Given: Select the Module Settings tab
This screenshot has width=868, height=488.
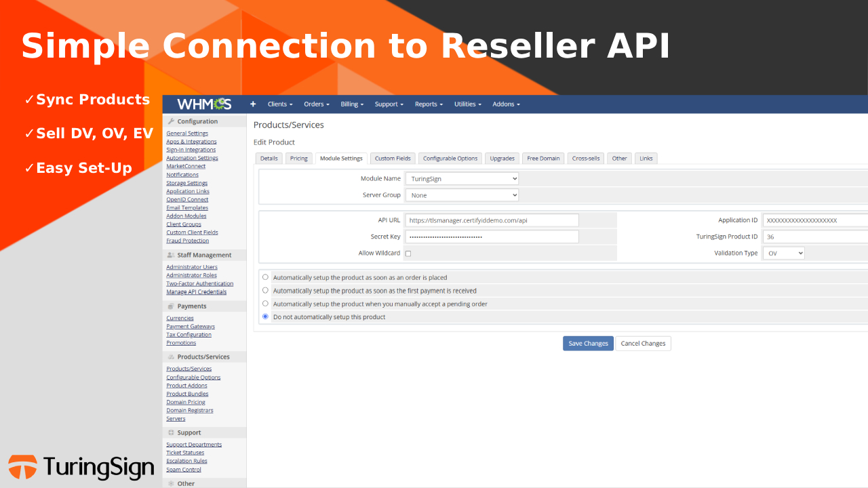Looking at the screenshot, I should pos(341,159).
